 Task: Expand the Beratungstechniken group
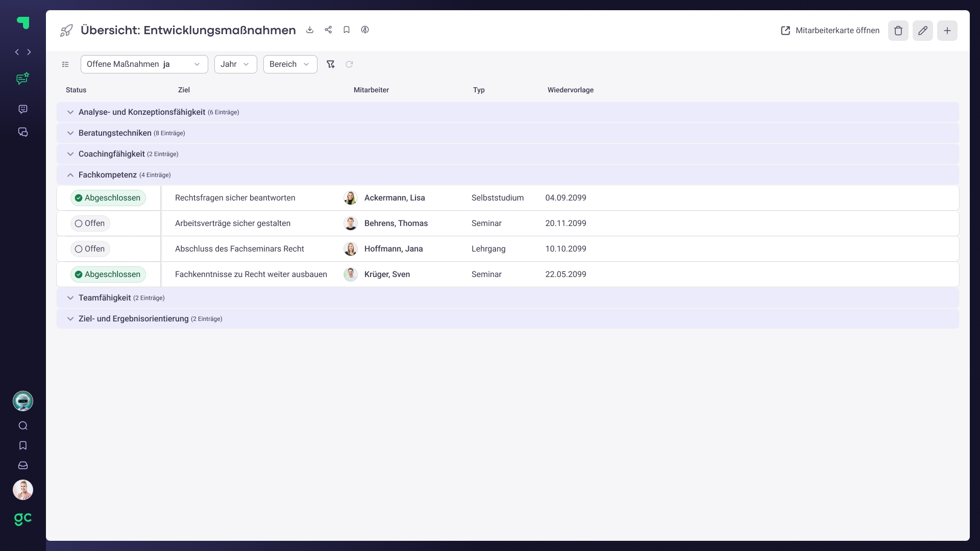pos(70,133)
